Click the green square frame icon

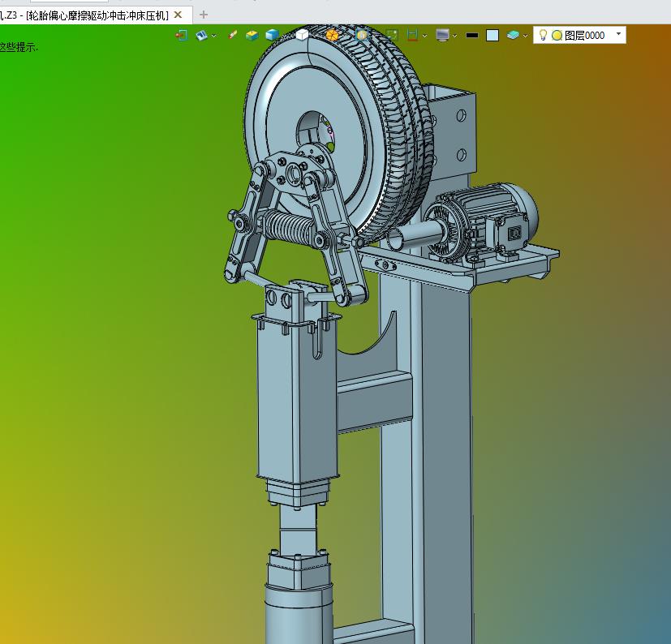[392, 35]
